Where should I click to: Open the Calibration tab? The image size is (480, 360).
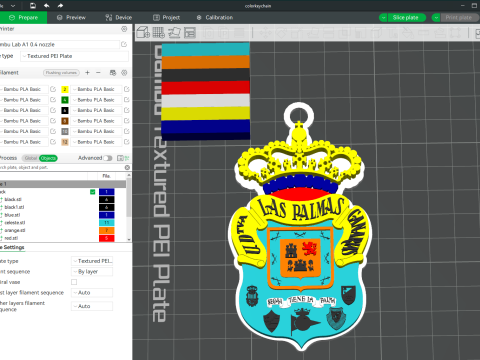click(215, 17)
